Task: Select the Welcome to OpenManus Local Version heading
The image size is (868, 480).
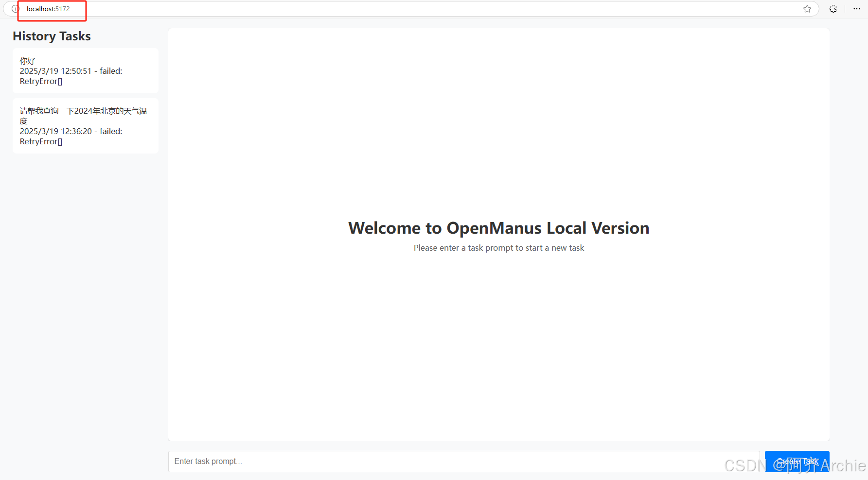Action: 499,228
